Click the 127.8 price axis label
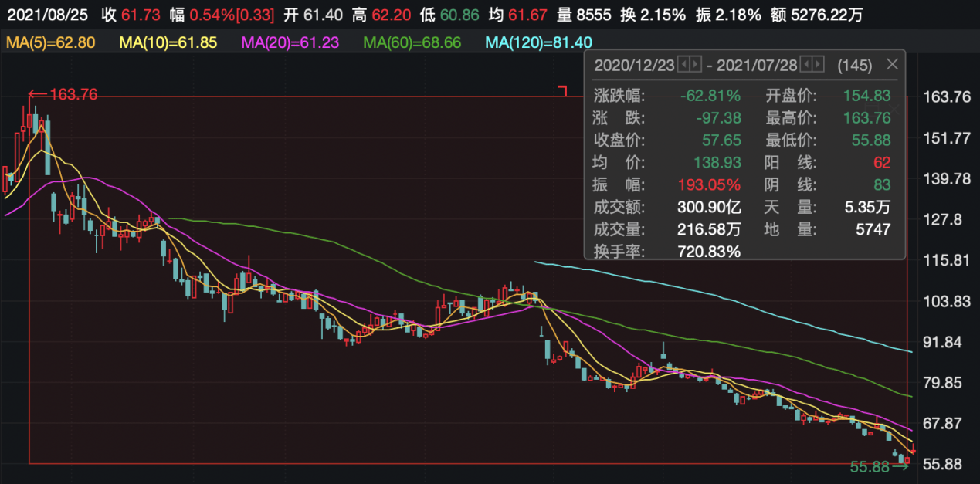 pyautogui.click(x=944, y=220)
